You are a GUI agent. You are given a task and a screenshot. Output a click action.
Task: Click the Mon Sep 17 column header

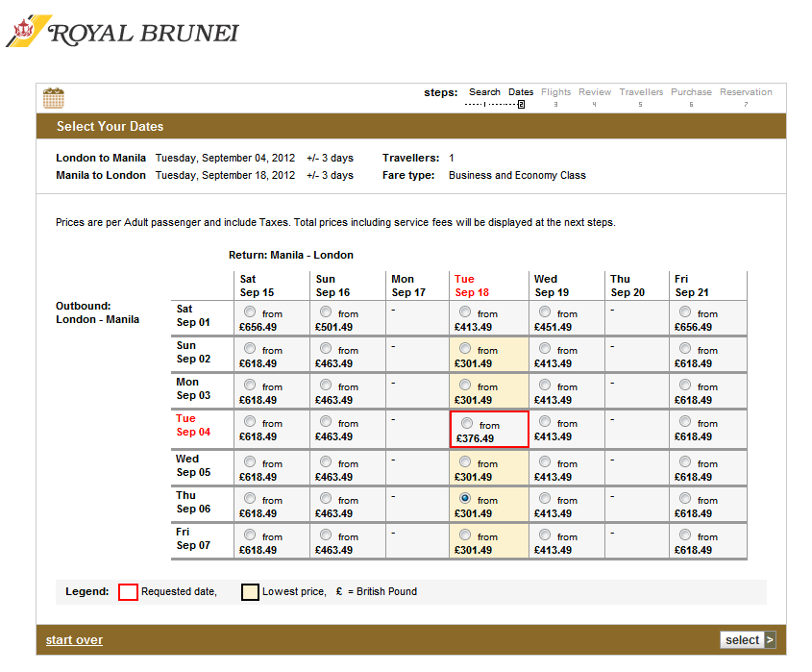408,286
